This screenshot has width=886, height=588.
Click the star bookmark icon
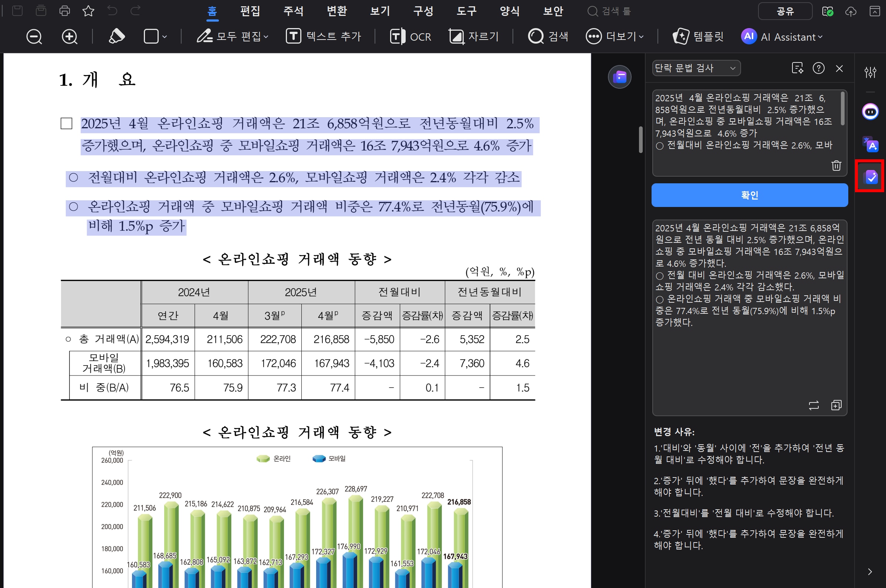88,10
